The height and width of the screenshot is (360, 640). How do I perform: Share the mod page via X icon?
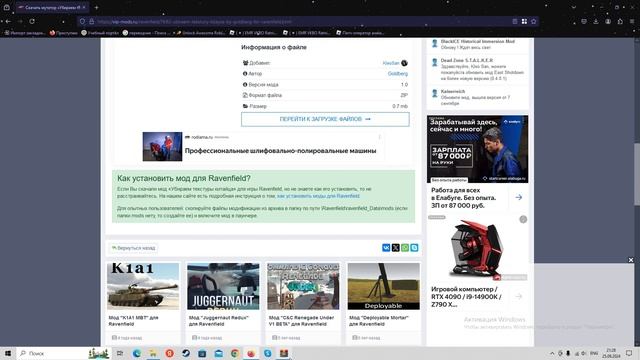click(x=396, y=248)
